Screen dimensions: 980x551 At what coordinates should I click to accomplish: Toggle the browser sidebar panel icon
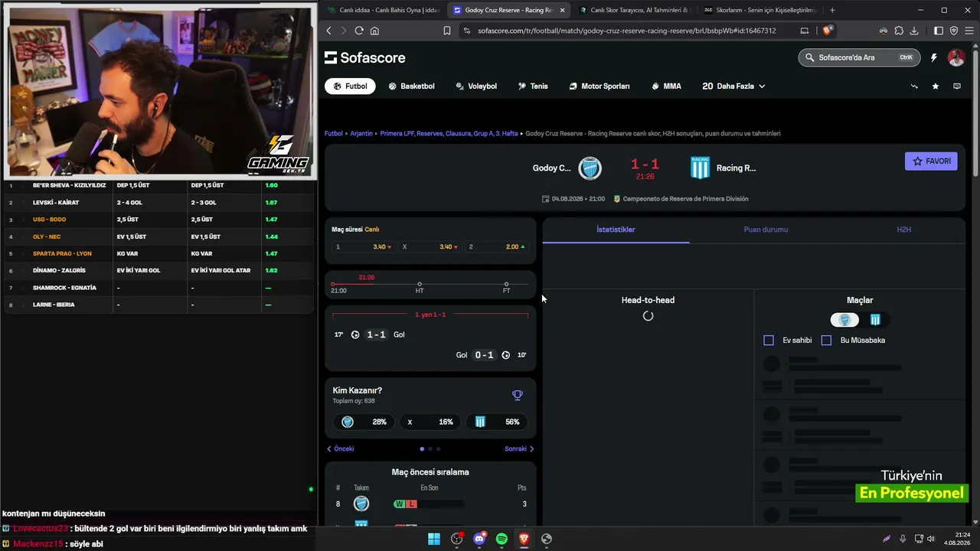point(939,31)
